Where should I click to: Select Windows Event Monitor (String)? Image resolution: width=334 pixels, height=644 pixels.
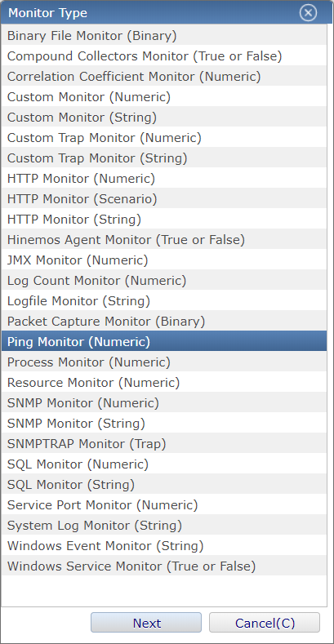[x=164, y=546]
